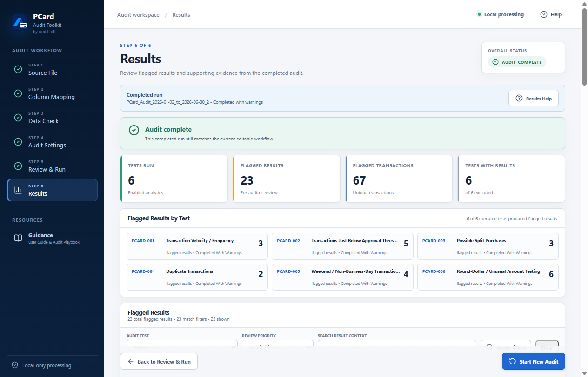
Task: Open PCARD-001 Transaction Velocity / Frequency card
Action: (197, 246)
